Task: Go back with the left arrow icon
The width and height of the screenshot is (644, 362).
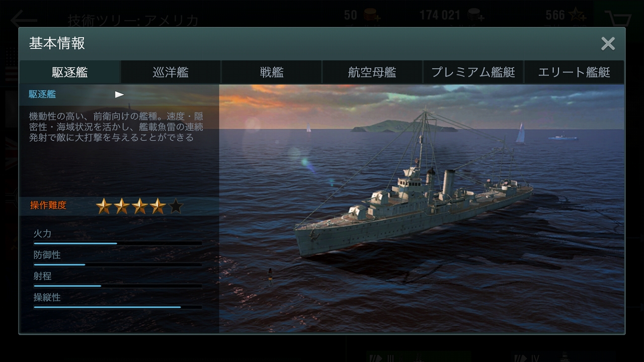Action: (x=23, y=20)
